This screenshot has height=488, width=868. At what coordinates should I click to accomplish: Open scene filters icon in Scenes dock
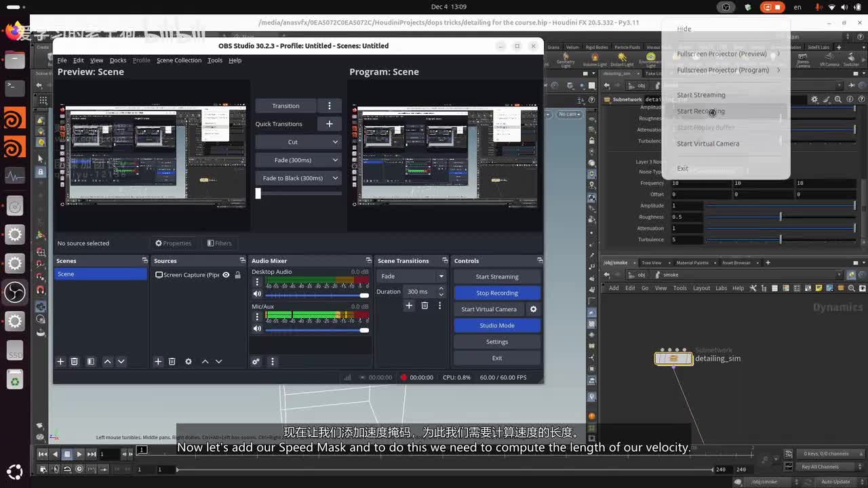tap(91, 362)
